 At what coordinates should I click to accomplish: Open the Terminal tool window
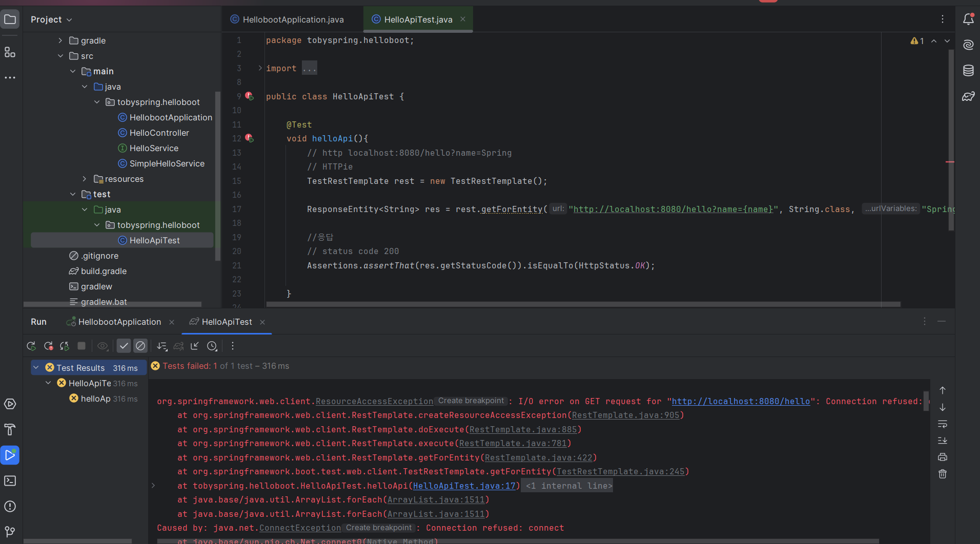pyautogui.click(x=10, y=480)
